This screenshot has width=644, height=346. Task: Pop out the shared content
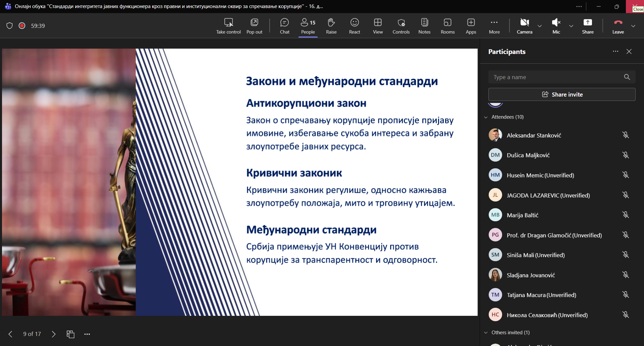coord(254,26)
